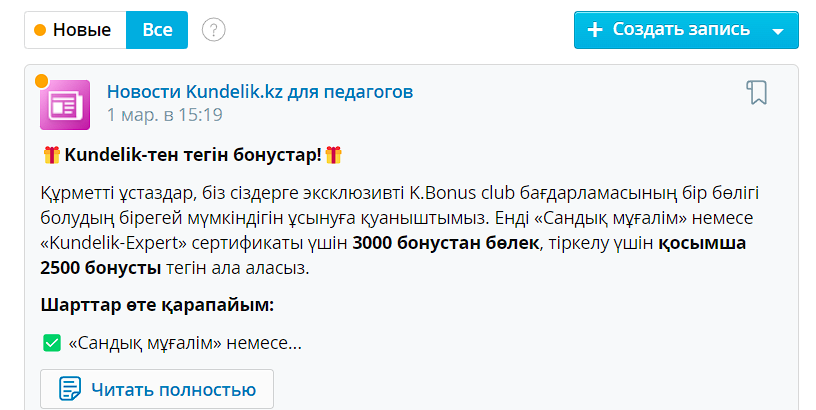Image resolution: width=816 pixels, height=410 pixels.
Task: Click the green checkmark before «Сандық мұғалім»
Action: (52, 343)
